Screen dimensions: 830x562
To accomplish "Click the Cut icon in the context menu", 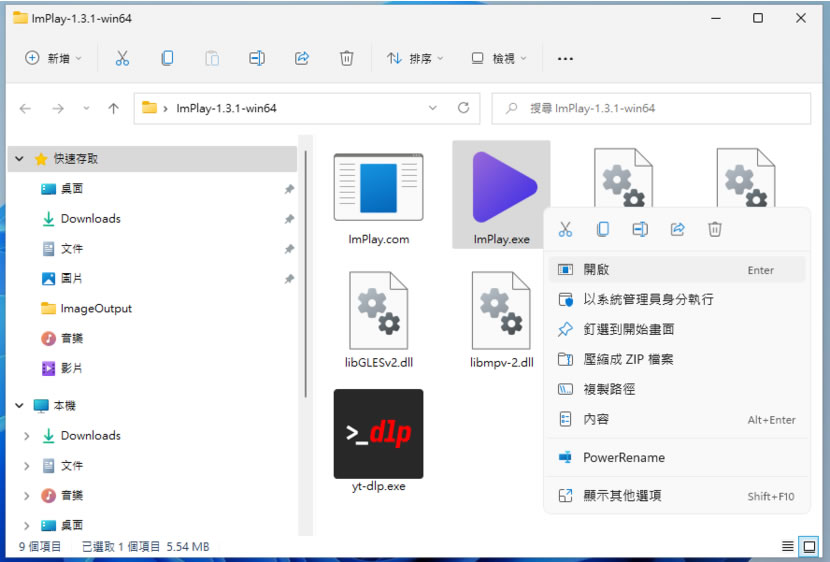I will [x=565, y=229].
